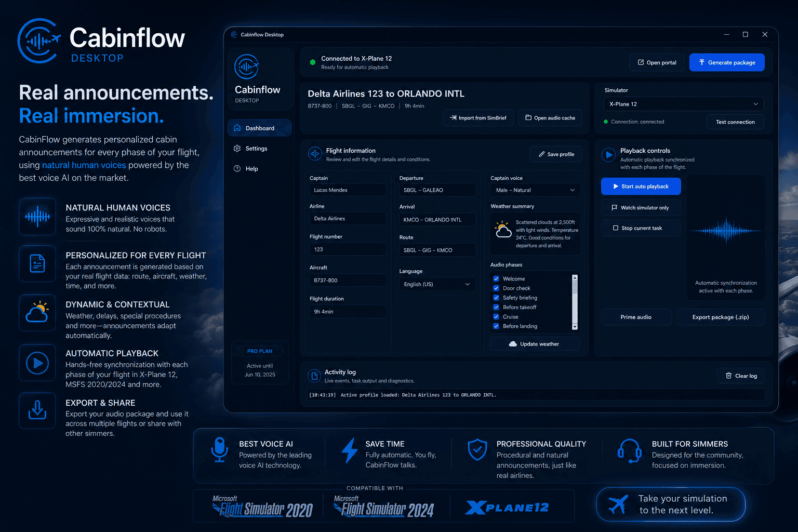Click the Captain name field Lucas Mendes

pyautogui.click(x=348, y=190)
